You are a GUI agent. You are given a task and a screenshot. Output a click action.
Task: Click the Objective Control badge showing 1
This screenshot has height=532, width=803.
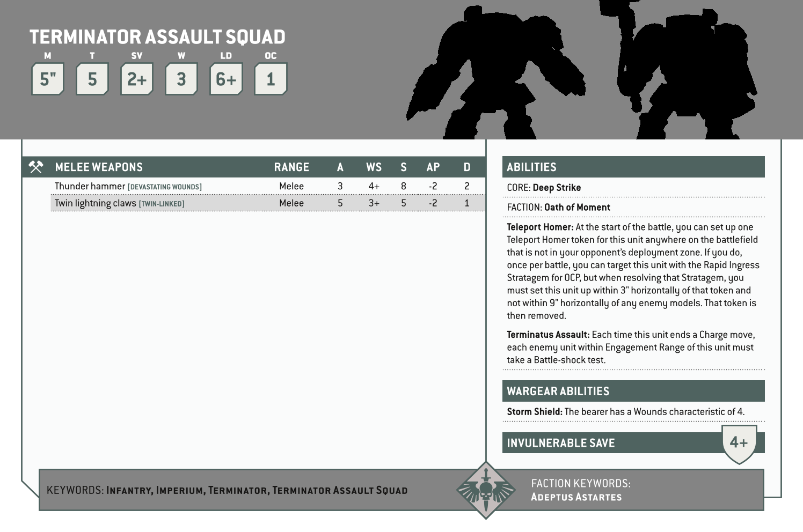click(271, 79)
